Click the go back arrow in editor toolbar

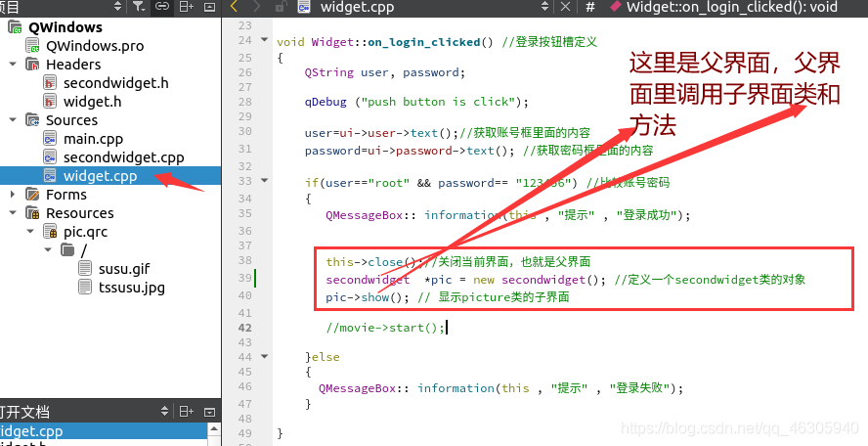[x=234, y=6]
